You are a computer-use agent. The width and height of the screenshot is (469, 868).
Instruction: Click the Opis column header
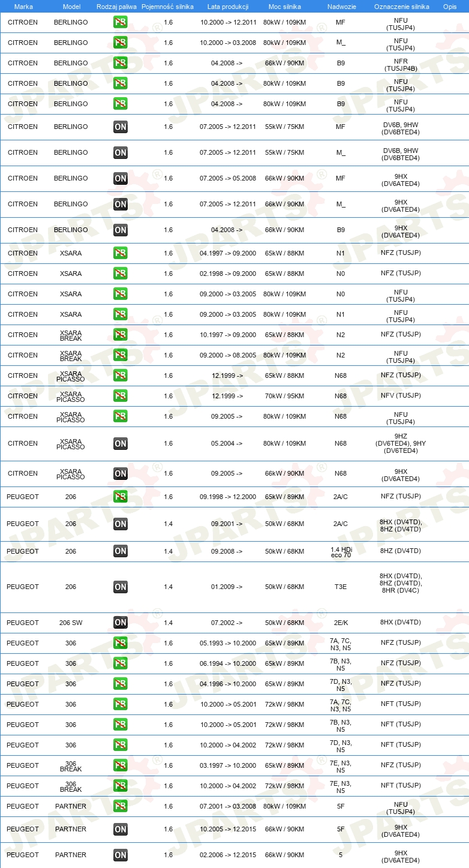coord(449,7)
